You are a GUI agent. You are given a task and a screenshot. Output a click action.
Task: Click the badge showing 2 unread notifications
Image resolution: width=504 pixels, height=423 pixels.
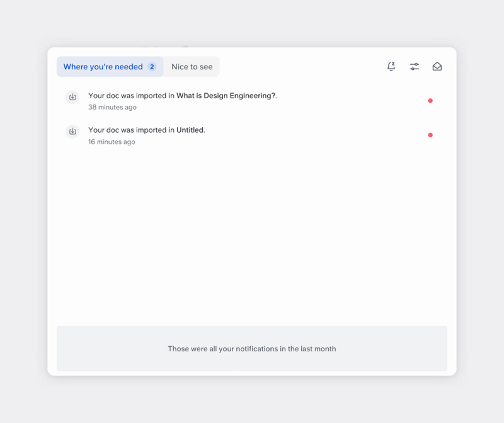tap(152, 66)
